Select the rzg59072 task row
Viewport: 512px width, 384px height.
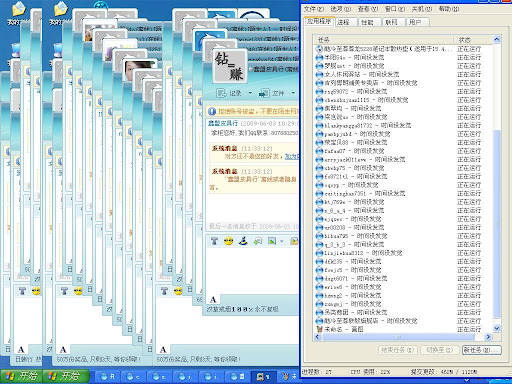tap(403, 91)
